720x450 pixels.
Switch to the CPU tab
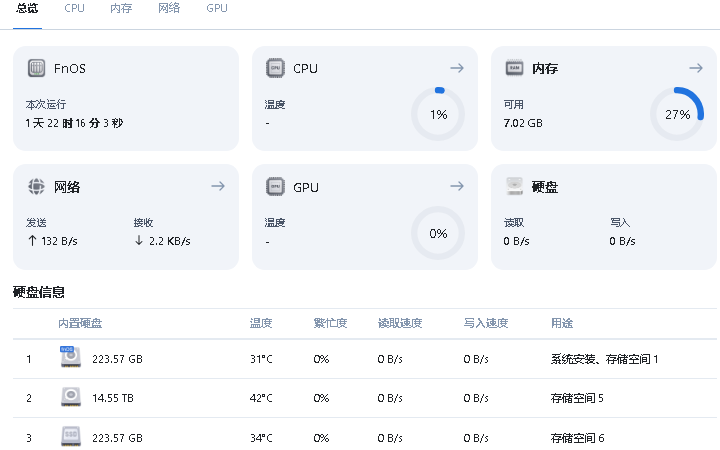pos(74,8)
